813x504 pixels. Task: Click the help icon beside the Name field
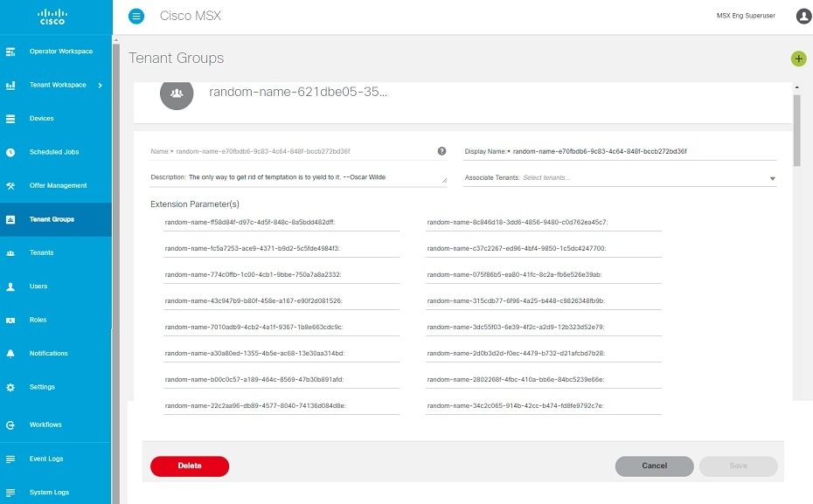(441, 150)
